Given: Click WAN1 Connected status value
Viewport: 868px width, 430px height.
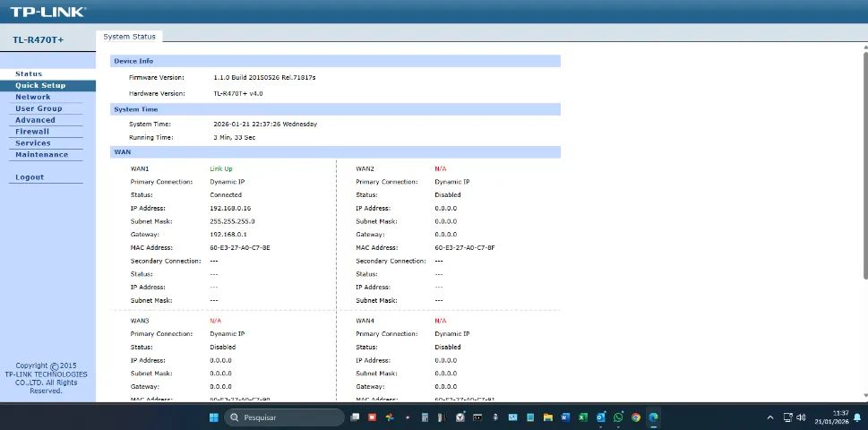Looking at the screenshot, I should pos(226,194).
